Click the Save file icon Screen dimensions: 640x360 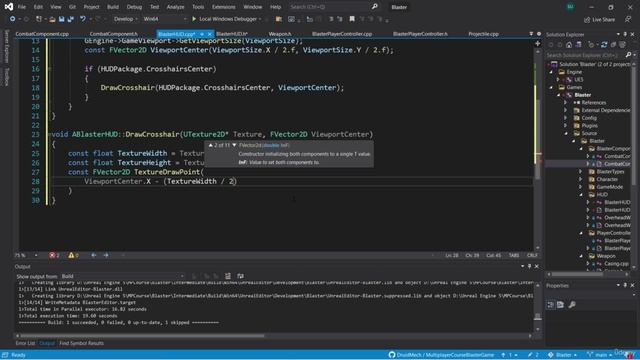(61, 19)
